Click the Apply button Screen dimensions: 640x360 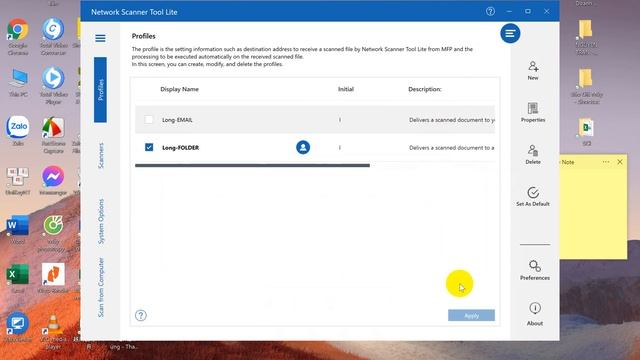(471, 316)
